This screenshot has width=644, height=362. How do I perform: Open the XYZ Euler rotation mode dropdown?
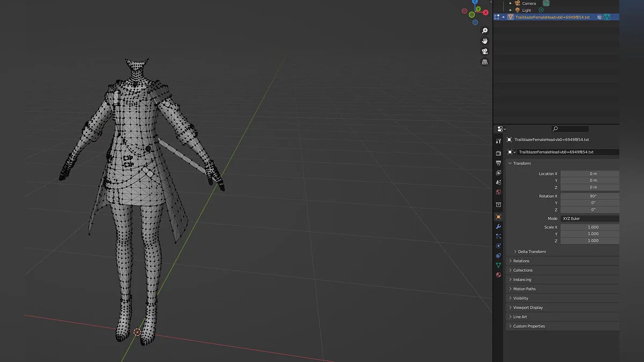[x=589, y=219]
